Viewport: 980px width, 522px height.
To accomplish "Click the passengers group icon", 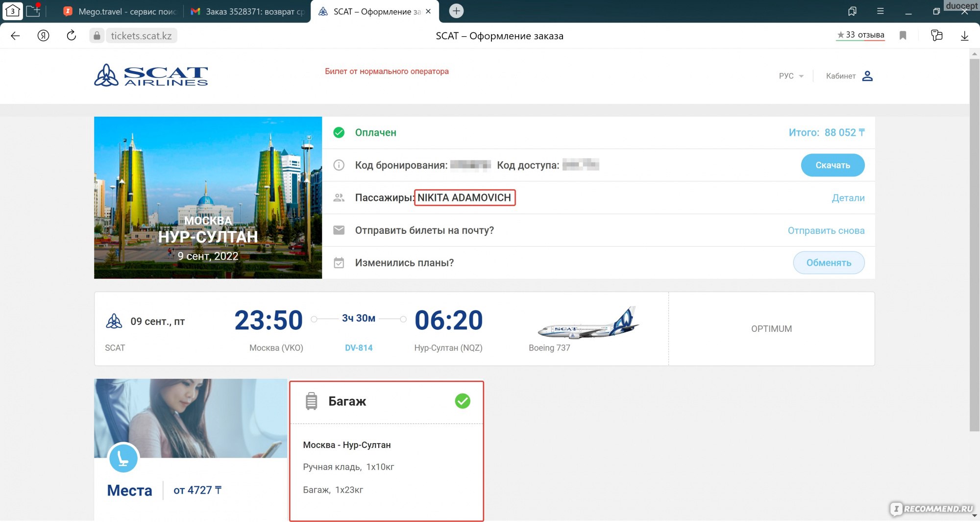I will tap(339, 198).
